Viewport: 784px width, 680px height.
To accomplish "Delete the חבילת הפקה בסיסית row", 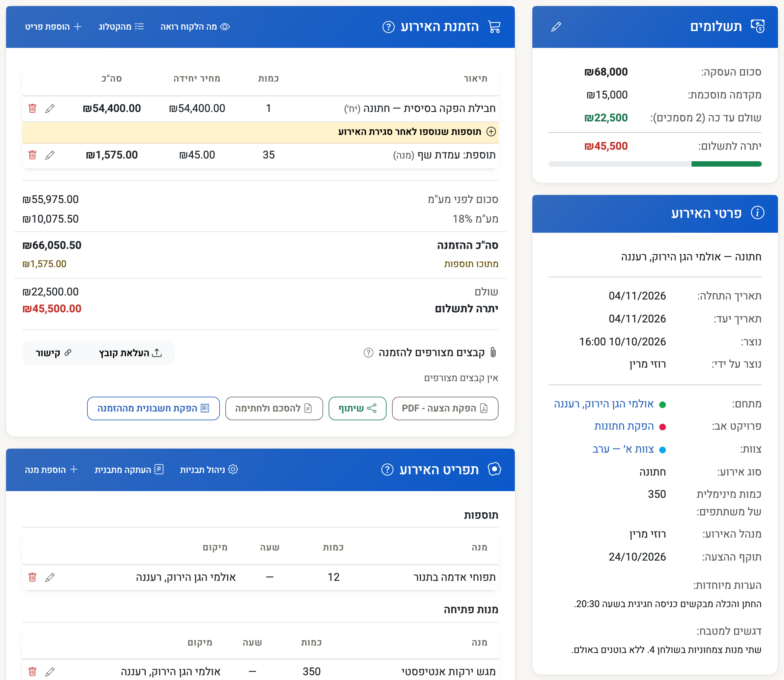I will (x=32, y=109).
